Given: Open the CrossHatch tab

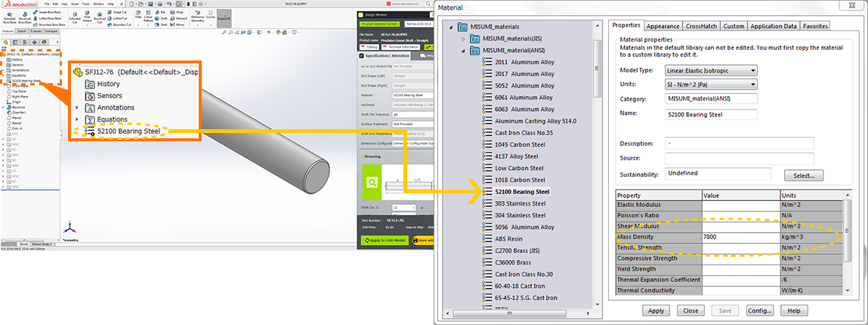Looking at the screenshot, I should [x=702, y=26].
